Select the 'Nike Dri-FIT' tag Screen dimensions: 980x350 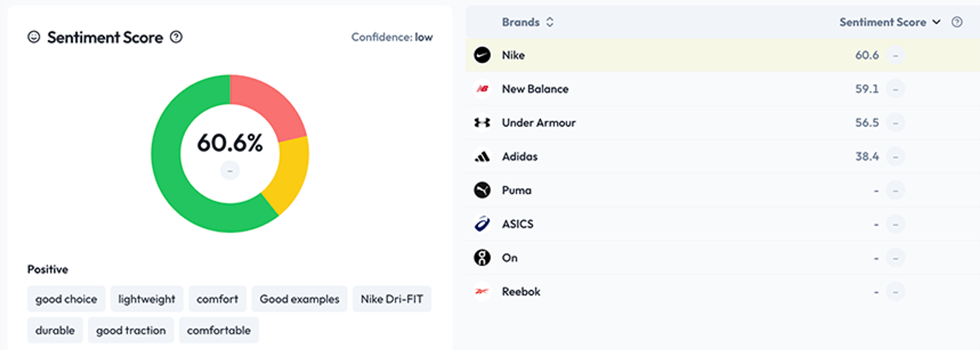tap(392, 299)
